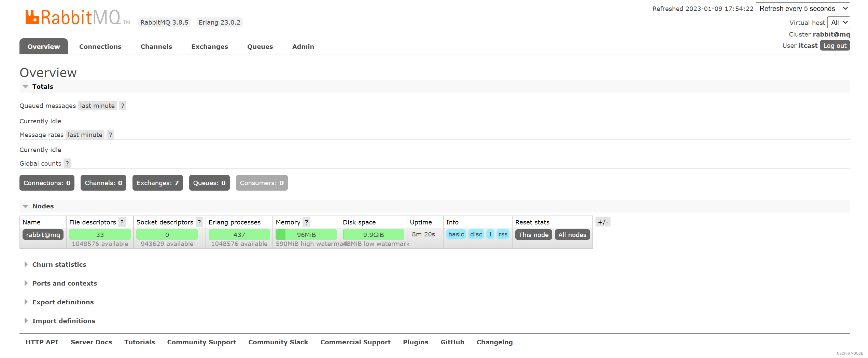Screen dimensions: 868x358
Task: Switch to the Exchanges tab
Action: click(x=210, y=46)
